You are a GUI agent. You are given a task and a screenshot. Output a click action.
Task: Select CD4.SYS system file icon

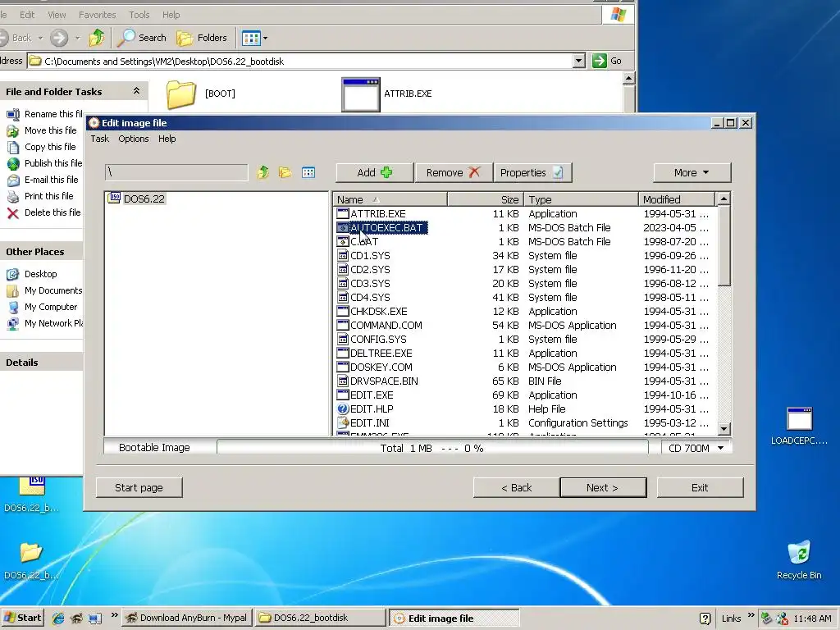click(343, 297)
